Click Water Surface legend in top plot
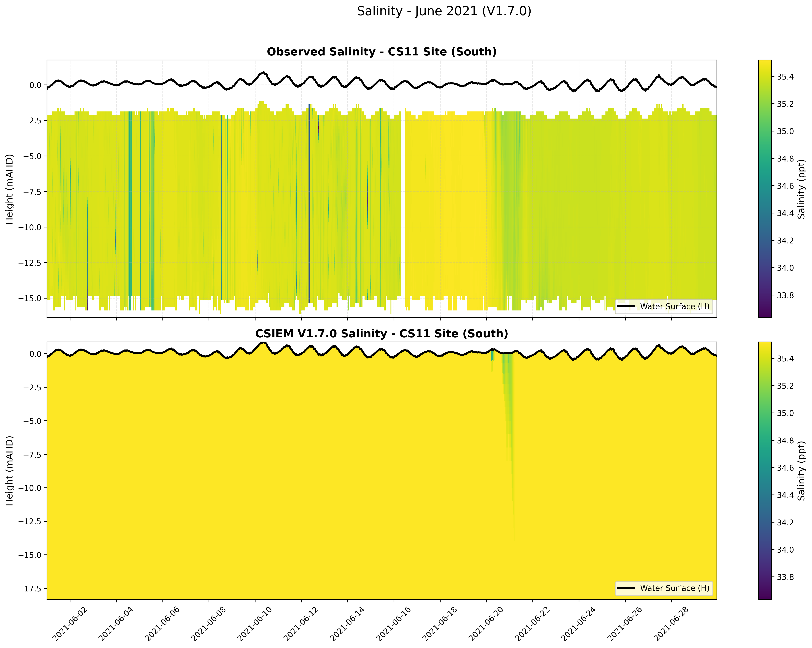Viewport: 812px width, 648px height. click(x=664, y=307)
